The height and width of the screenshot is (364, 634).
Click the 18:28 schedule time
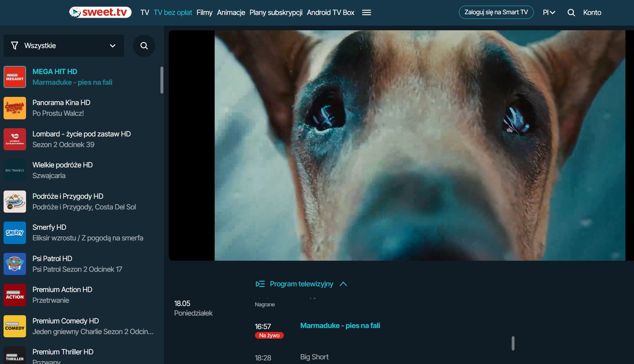(263, 358)
